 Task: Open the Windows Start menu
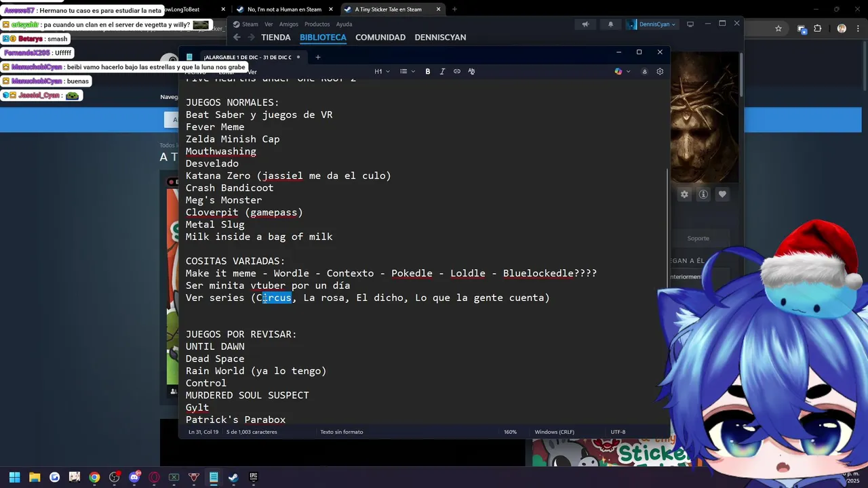[x=14, y=477]
